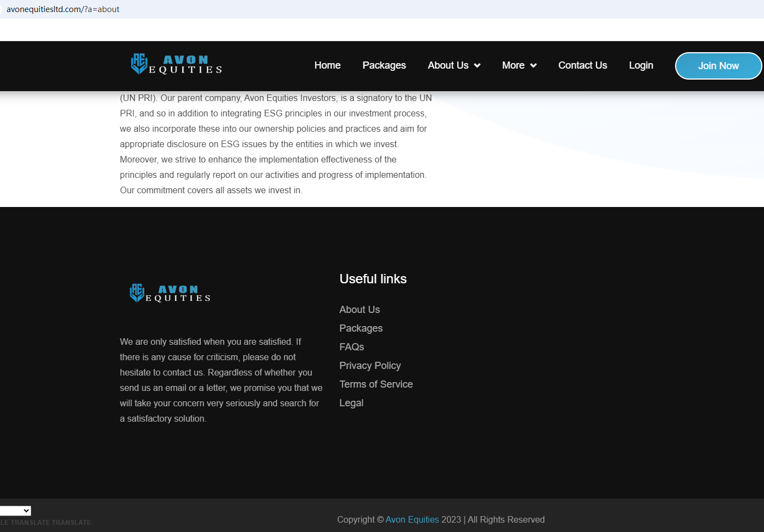Click the Avon Equities footer logo
Image resolution: width=764 pixels, height=532 pixels.
170,293
